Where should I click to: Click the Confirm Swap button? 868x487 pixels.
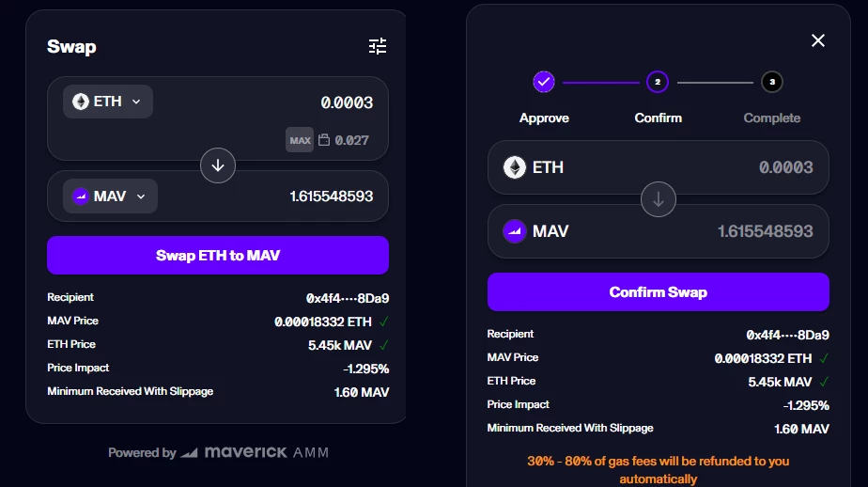pos(659,292)
